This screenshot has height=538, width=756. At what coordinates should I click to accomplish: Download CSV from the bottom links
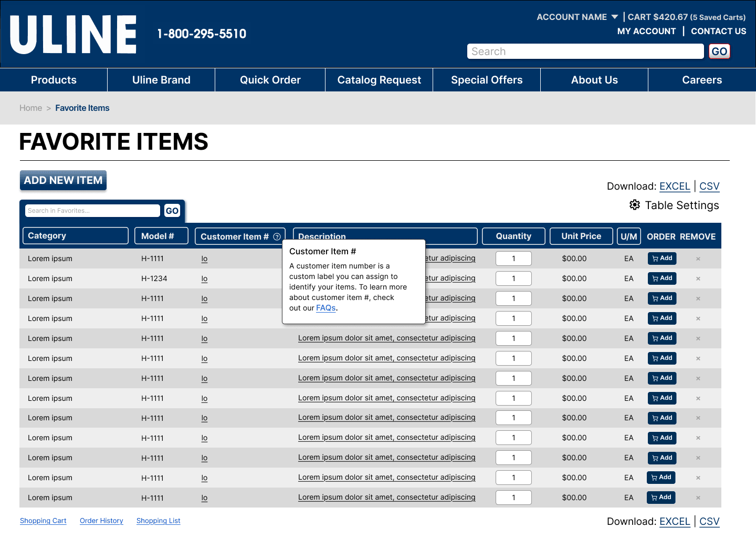tap(709, 522)
